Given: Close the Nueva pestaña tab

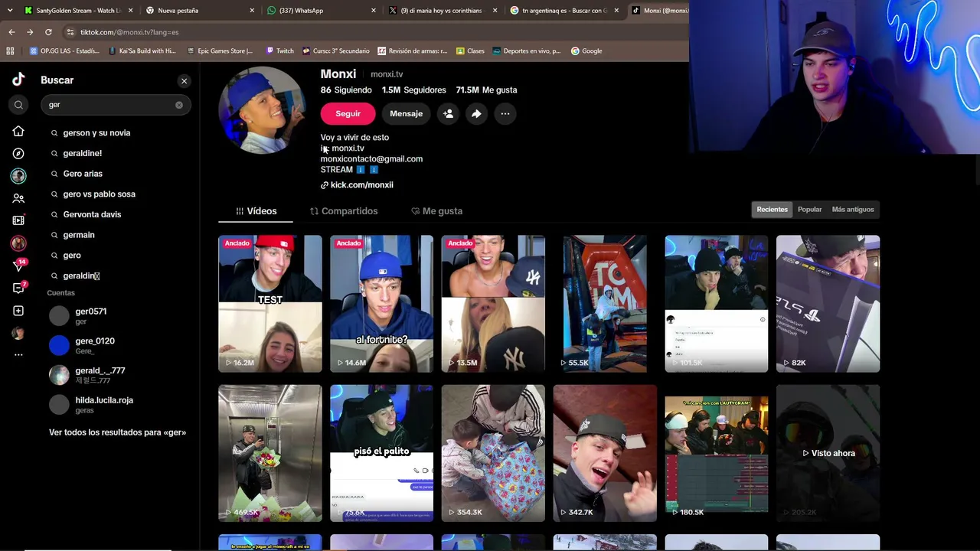Looking at the screenshot, I should [x=252, y=11].
